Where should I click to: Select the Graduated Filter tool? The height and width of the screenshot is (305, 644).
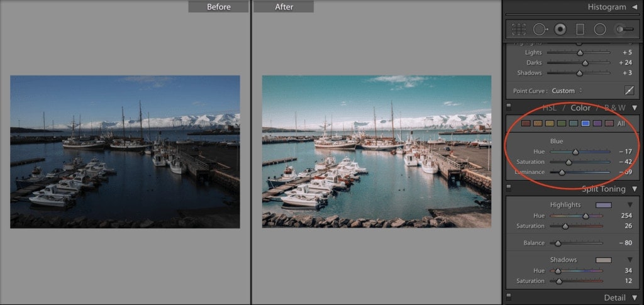(580, 29)
